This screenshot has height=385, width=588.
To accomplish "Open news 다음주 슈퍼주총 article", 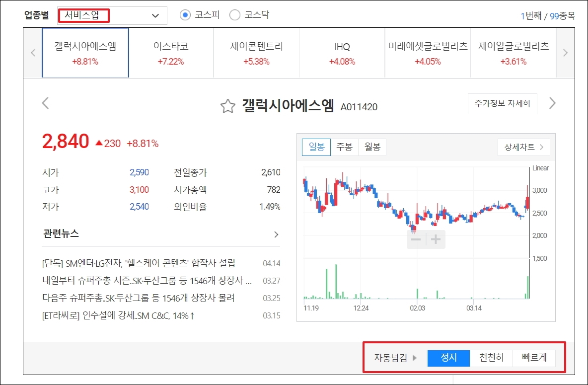I will tap(139, 298).
